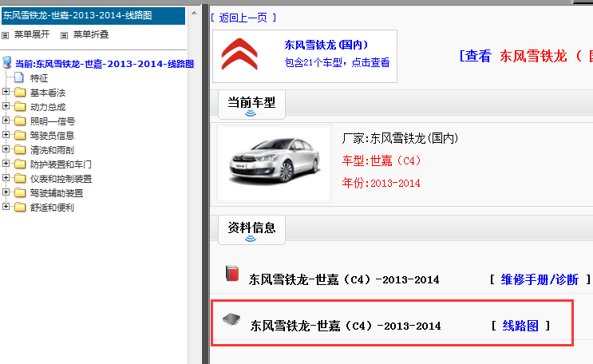Image resolution: width=593 pixels, height=364 pixels.
Task: Click the 驾驶辅助装置 folder icon
Action: [x=20, y=193]
